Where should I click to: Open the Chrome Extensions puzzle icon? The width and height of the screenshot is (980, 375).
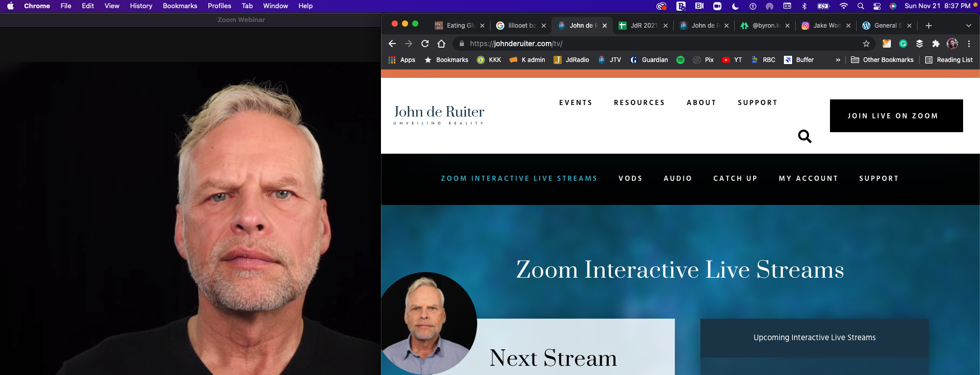[936, 44]
